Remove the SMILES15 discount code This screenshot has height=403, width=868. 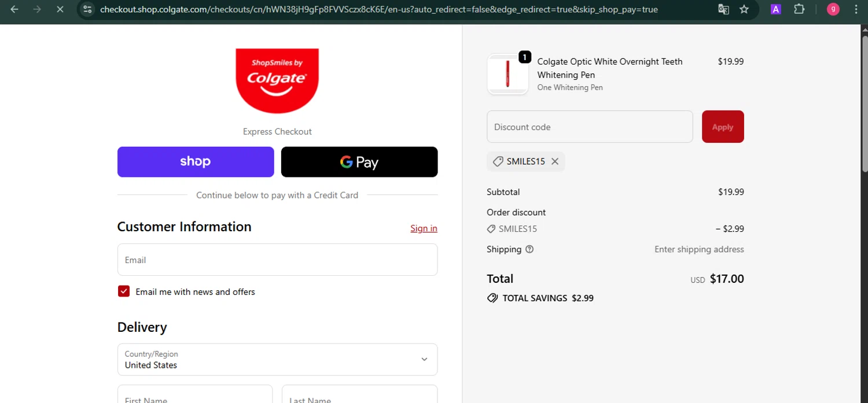click(x=555, y=161)
